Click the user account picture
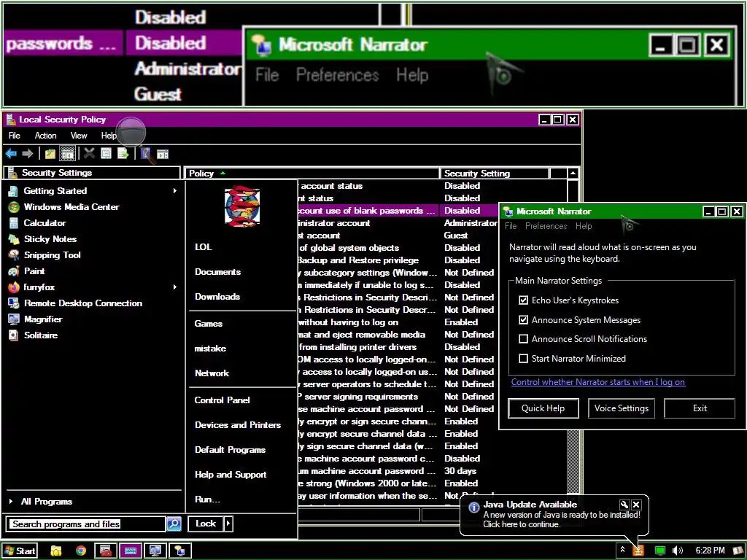The width and height of the screenshot is (747, 560). [x=242, y=206]
